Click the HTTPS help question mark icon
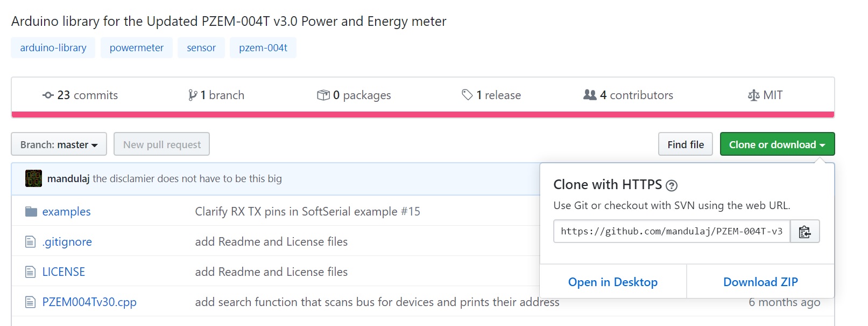Viewport: 868px width, 326px height. point(671,185)
